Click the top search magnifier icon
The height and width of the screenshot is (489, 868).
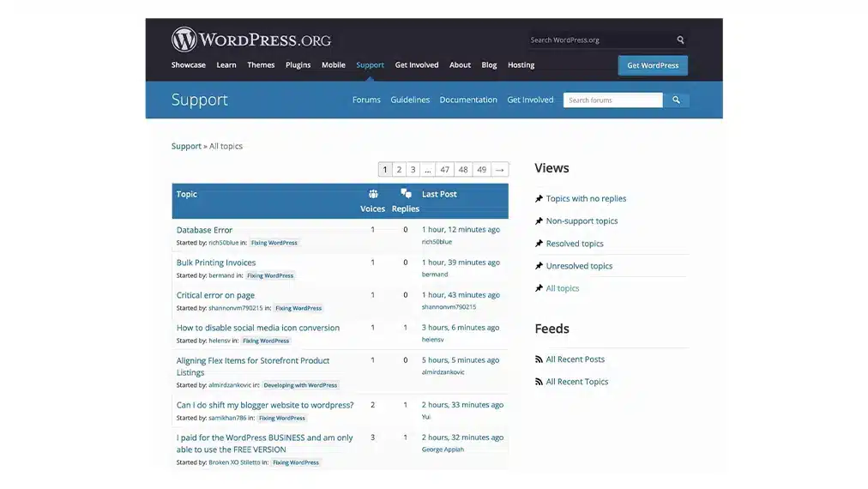(x=680, y=39)
